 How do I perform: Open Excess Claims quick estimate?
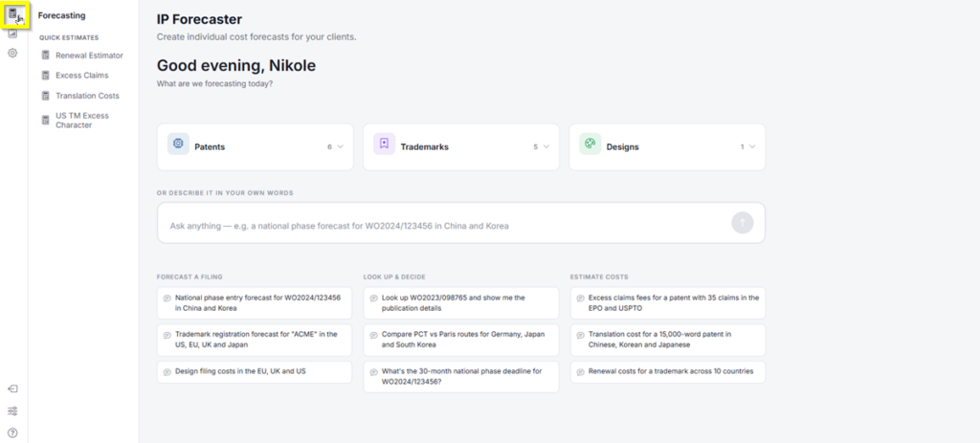point(82,76)
